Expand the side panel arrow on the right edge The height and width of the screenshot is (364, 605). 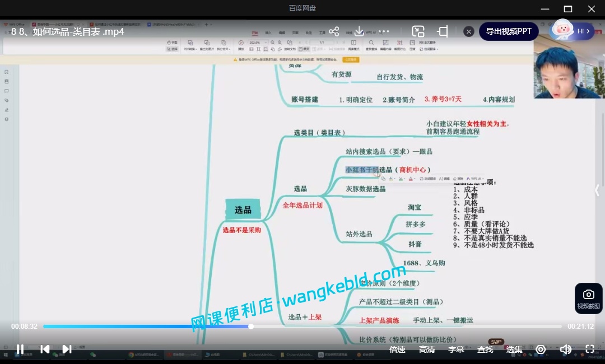[x=597, y=190]
